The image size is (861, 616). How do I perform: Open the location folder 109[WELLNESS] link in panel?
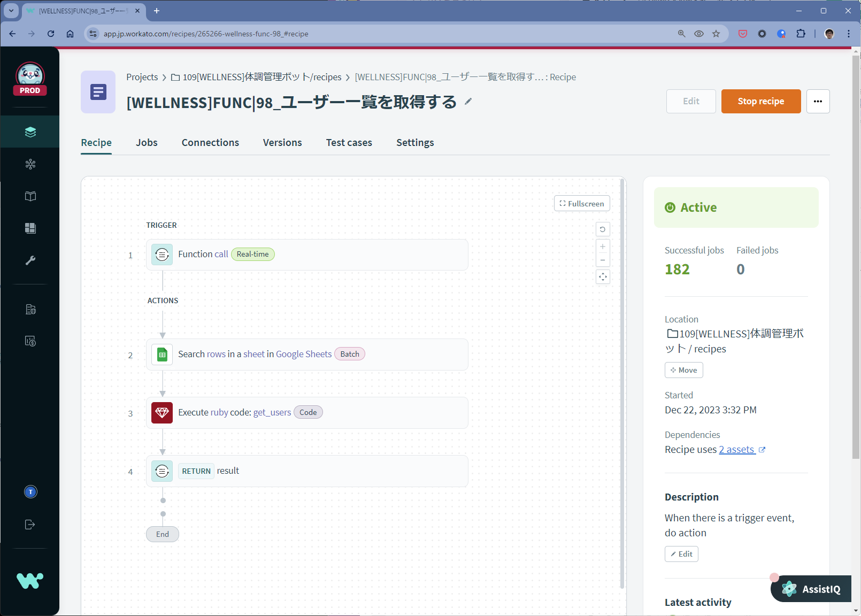click(735, 341)
